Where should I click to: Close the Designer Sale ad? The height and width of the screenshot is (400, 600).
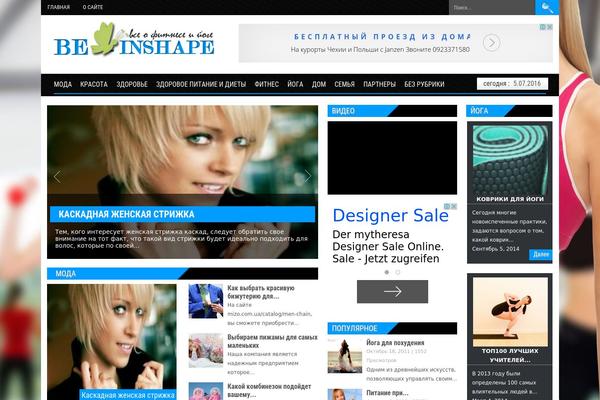pos(454,206)
